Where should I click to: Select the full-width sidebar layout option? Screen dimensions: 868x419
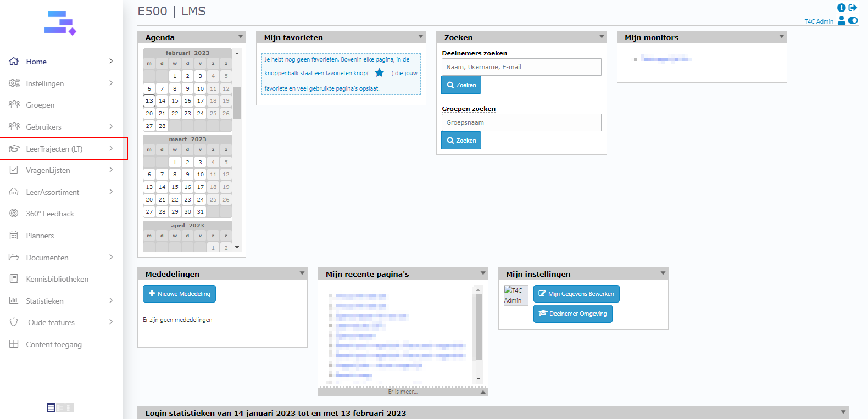[51, 407]
